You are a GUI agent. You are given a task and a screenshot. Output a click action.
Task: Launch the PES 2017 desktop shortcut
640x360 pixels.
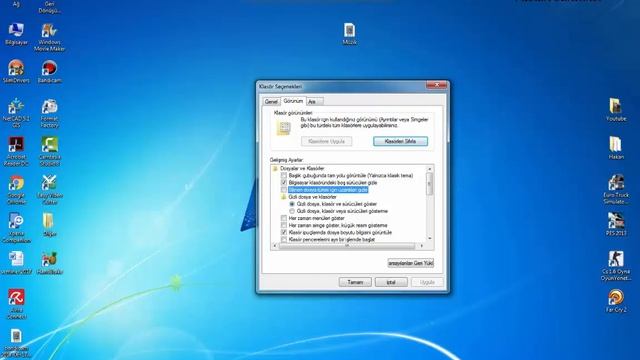(x=616, y=224)
